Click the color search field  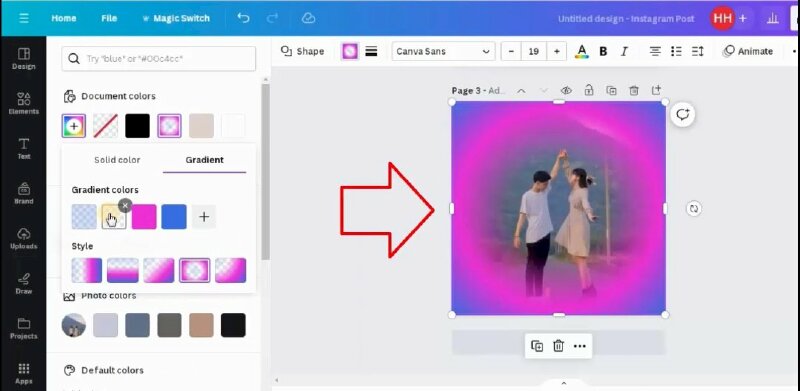(x=159, y=59)
